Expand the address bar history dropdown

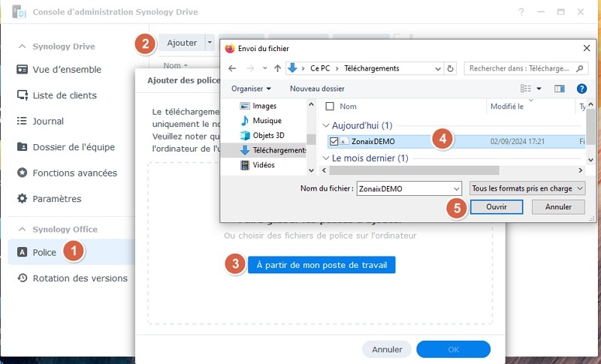[x=438, y=68]
